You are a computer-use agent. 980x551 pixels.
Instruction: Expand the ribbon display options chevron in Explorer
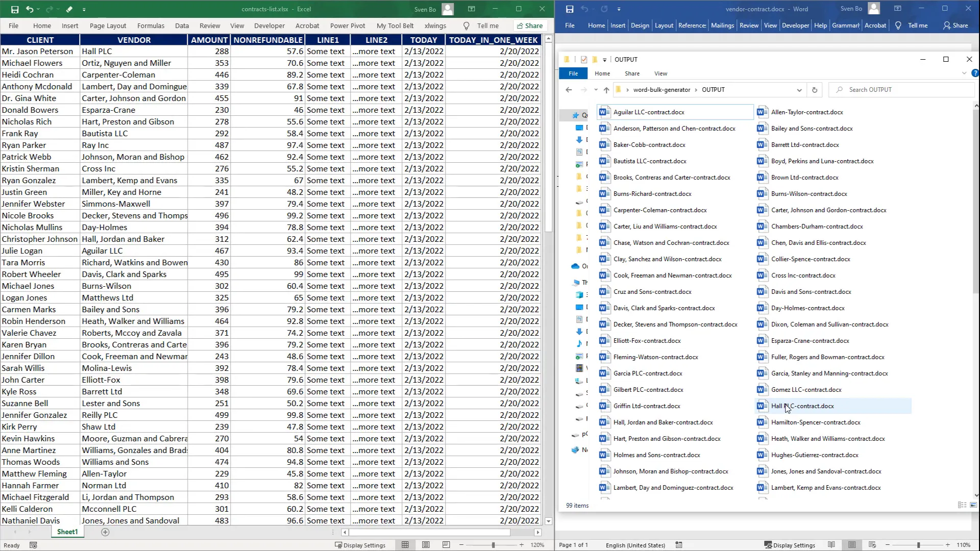(964, 73)
